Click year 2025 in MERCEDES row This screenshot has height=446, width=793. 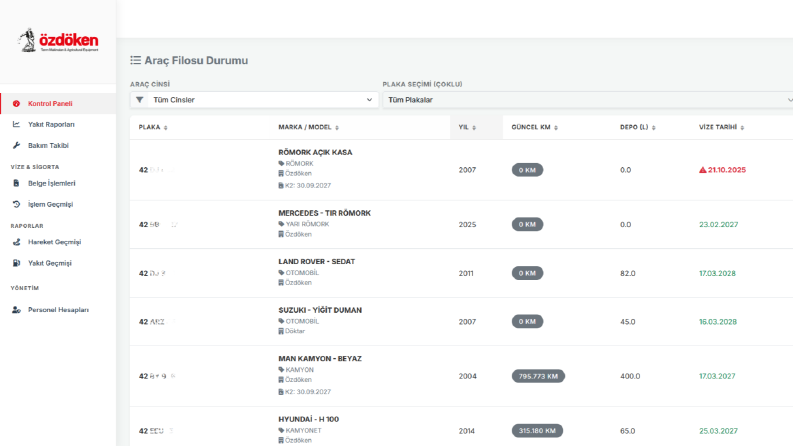(x=467, y=225)
